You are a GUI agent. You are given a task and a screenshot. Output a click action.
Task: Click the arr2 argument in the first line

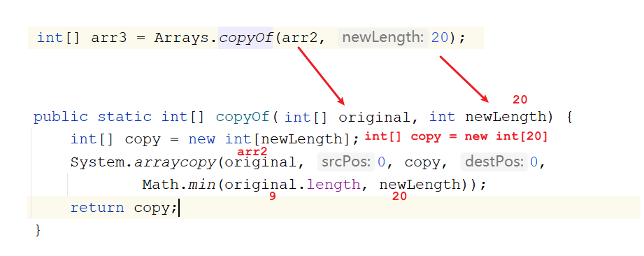click(299, 38)
